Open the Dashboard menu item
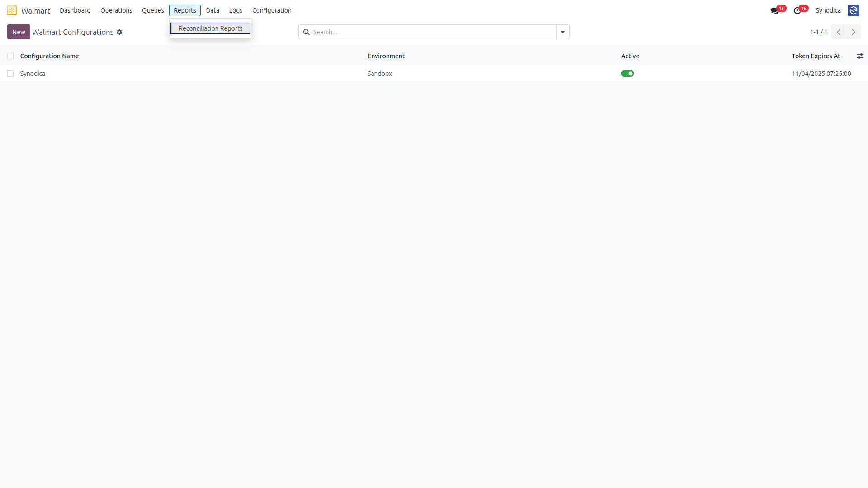Image resolution: width=868 pixels, height=488 pixels. 75,10
